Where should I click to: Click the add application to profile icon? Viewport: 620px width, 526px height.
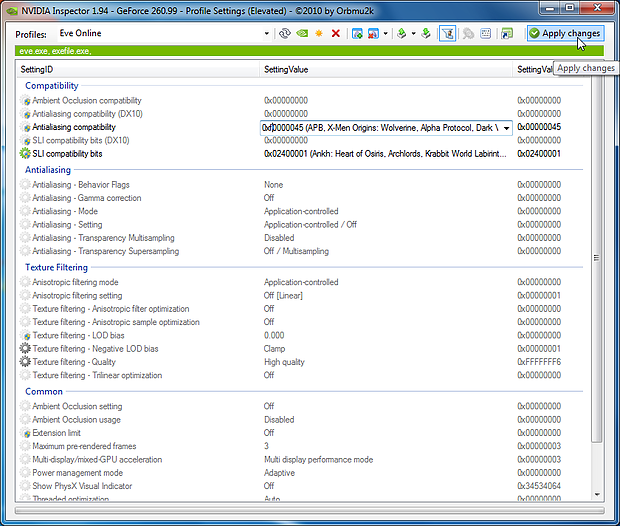click(357, 34)
